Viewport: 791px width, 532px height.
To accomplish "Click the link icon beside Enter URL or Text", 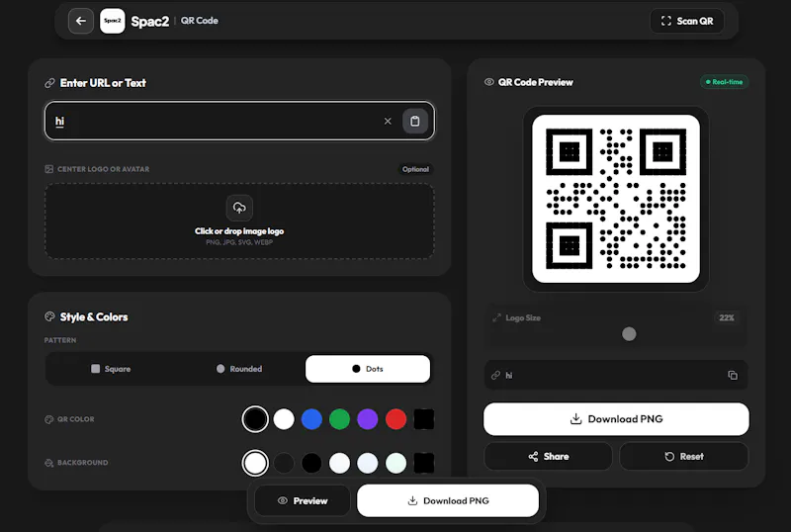I will click(x=49, y=83).
